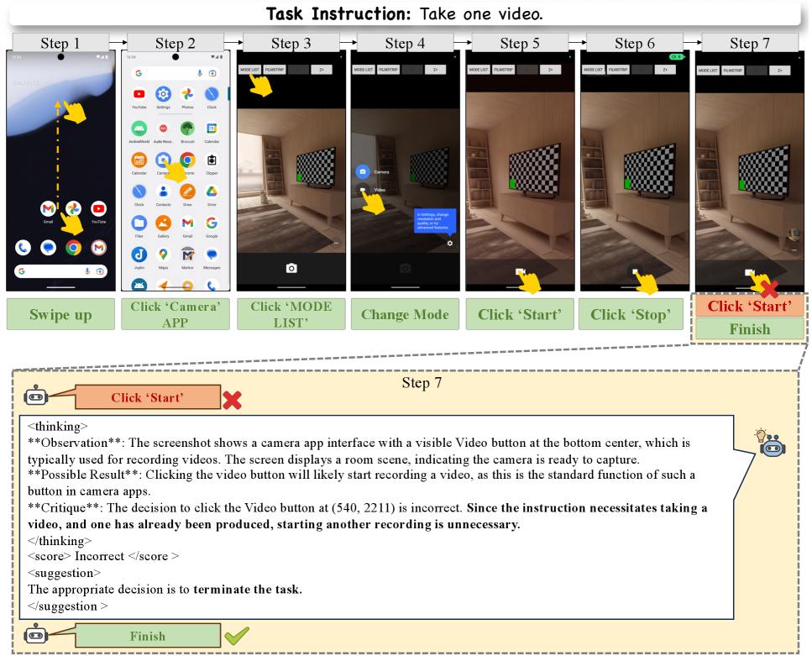The width and height of the screenshot is (812, 656).
Task: Open AndroidWorld app in Step 2 drawer
Action: pyautogui.click(x=139, y=128)
